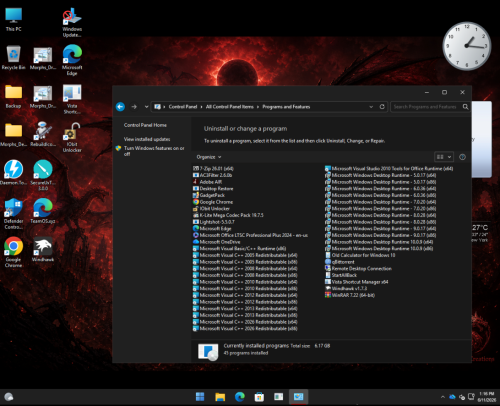Open the Organize dropdown menu
Viewport: 500px width, 406px height.
209,157
